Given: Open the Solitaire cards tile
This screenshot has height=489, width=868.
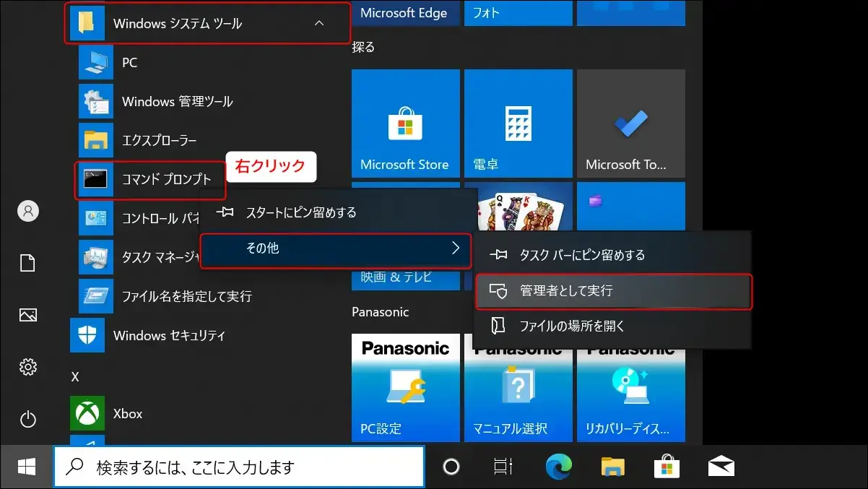Looking at the screenshot, I should click(524, 207).
